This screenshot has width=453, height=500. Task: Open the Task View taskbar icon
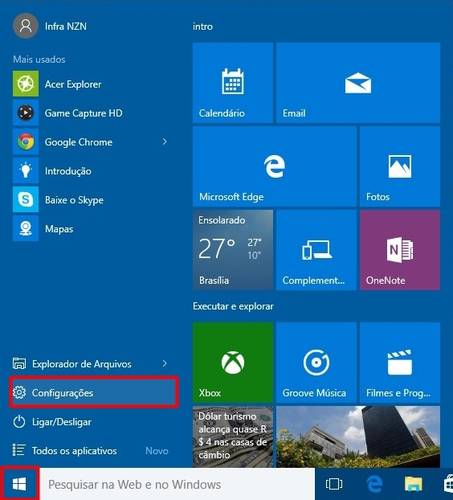334,484
